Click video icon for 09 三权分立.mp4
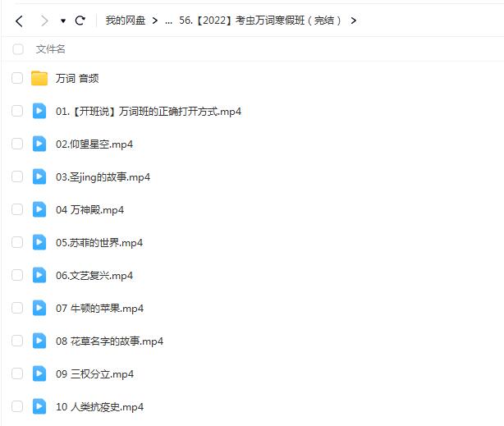 (39, 373)
